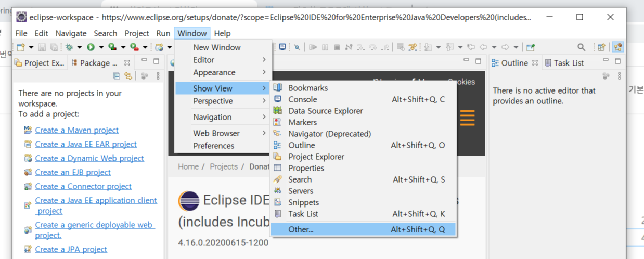Click the Resume debug toolbar icon
The image size is (644, 259).
(313, 47)
